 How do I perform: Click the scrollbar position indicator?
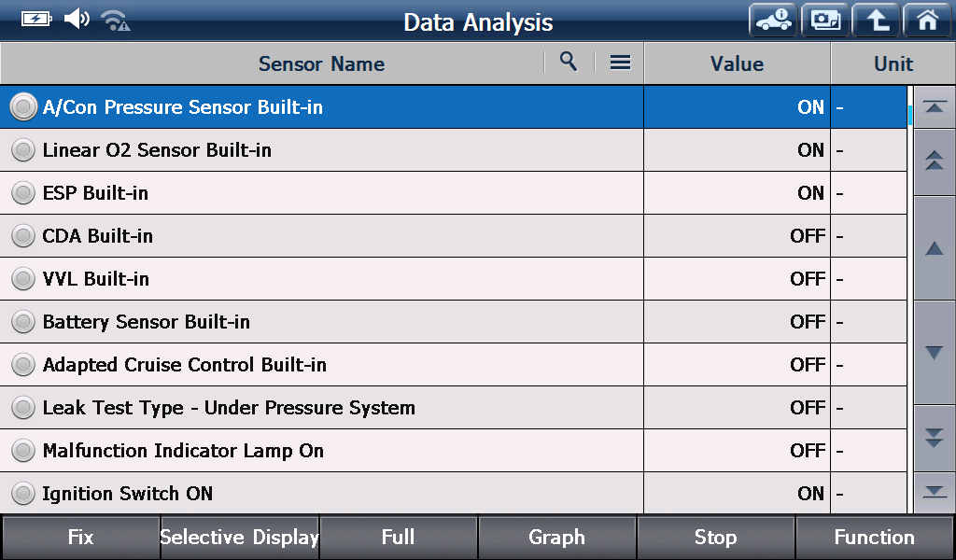point(909,115)
